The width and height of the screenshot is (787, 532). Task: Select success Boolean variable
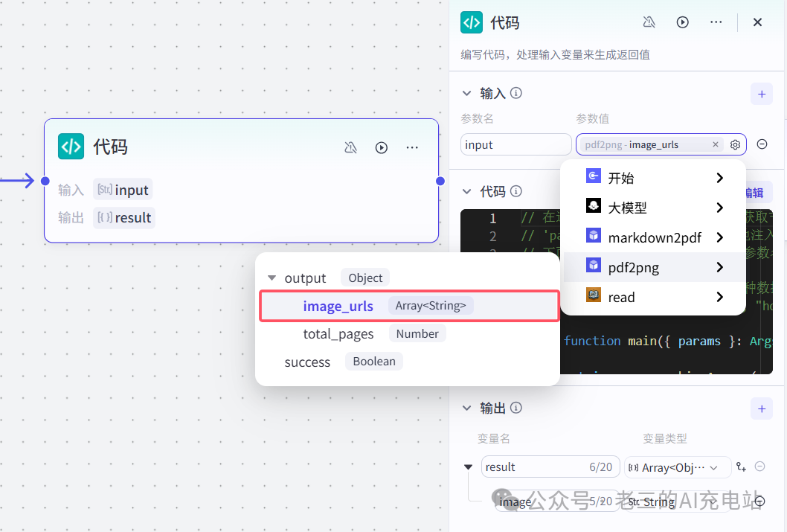(409, 362)
